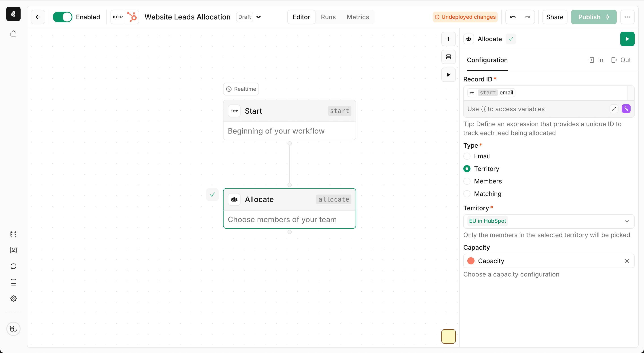The height and width of the screenshot is (353, 644).
Task: Click the contacts person sidebar icon
Action: tap(13, 250)
